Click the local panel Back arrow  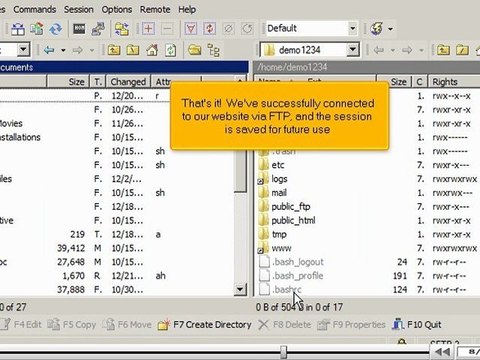click(49, 50)
